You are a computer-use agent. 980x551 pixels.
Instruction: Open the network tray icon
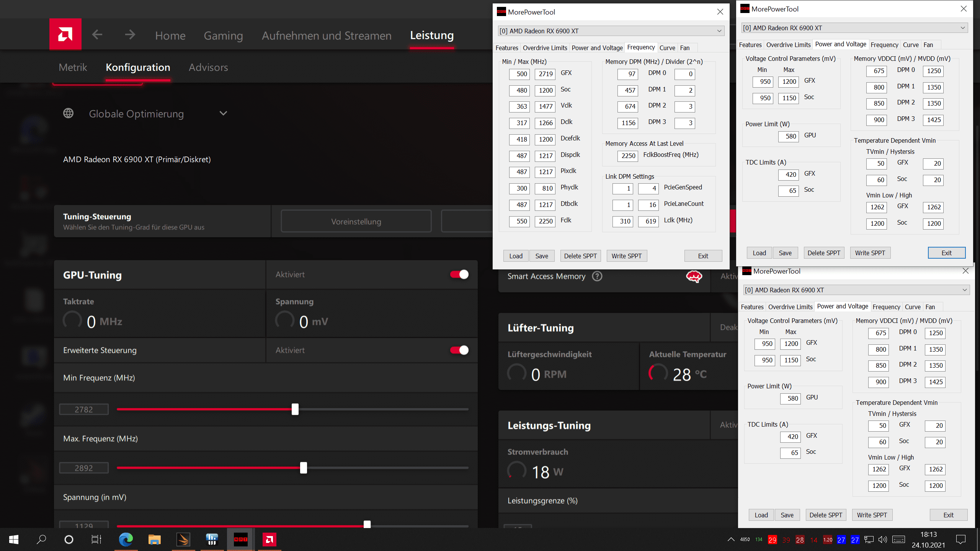click(x=869, y=540)
